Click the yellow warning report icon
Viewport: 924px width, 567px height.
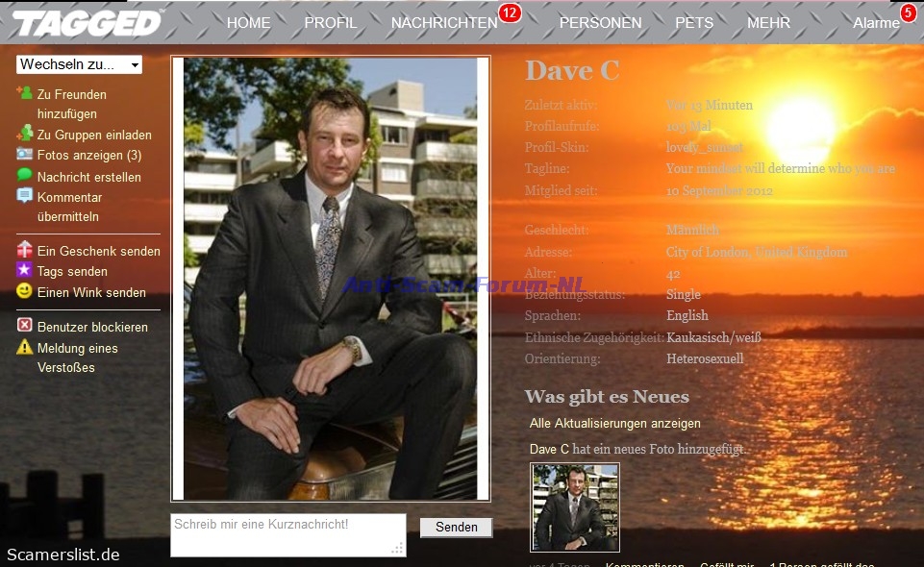click(25, 347)
